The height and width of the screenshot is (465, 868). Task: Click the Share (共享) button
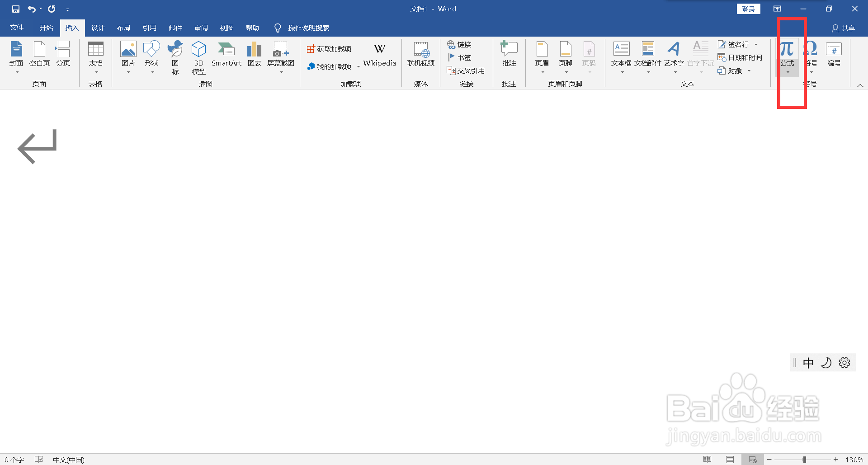(844, 28)
